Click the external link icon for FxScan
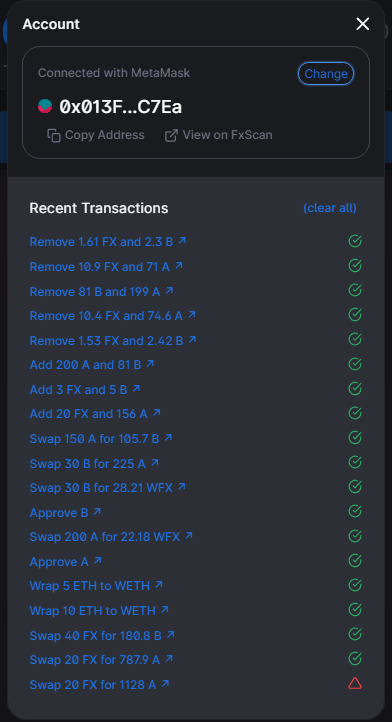This screenshot has height=722, width=392. pos(171,135)
